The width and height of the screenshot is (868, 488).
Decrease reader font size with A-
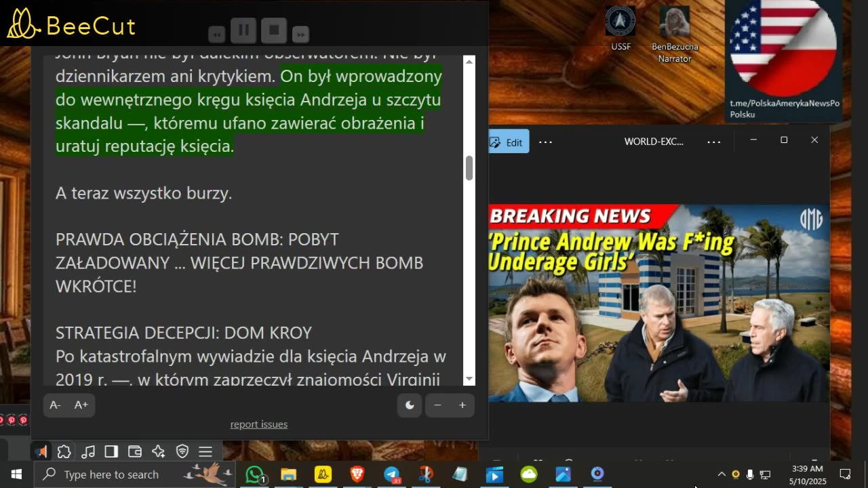click(56, 405)
